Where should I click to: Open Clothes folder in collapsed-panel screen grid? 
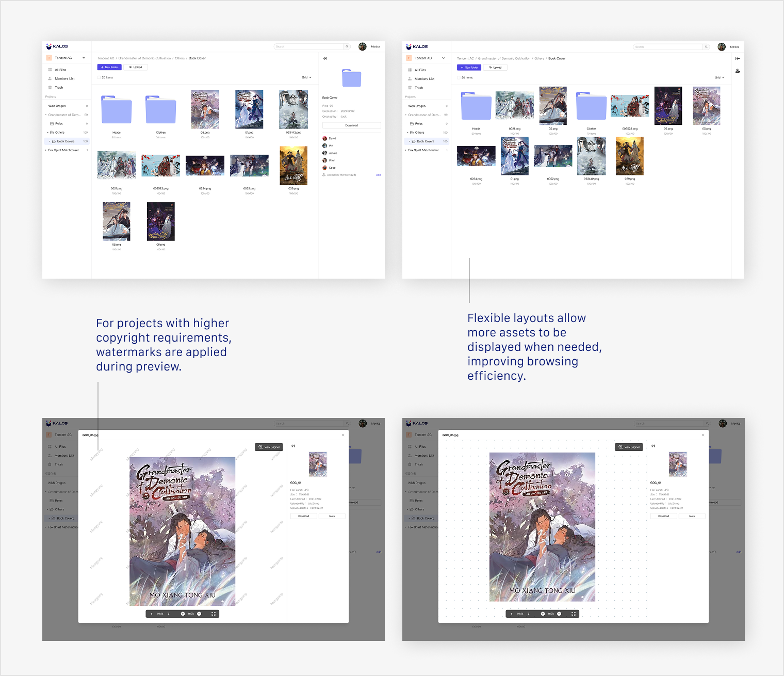click(x=592, y=106)
